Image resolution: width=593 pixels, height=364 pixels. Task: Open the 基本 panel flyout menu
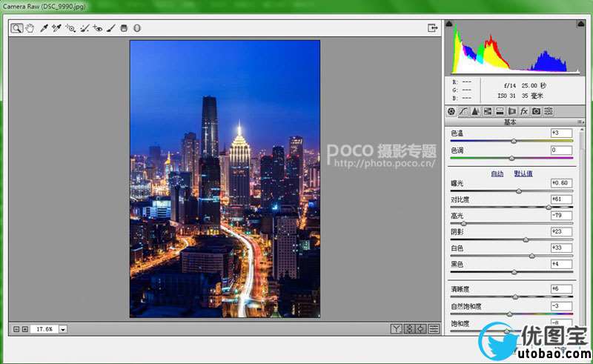point(580,122)
